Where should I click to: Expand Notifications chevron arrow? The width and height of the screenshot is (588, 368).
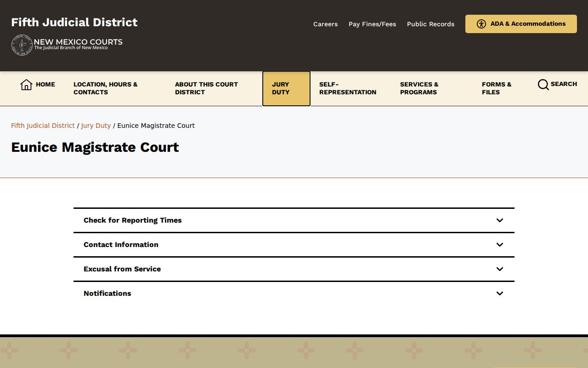click(x=500, y=293)
